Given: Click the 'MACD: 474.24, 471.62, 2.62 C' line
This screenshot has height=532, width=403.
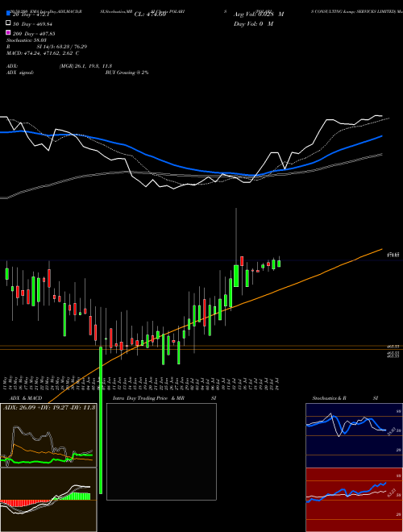Looking at the screenshot, I should click(x=43, y=53).
